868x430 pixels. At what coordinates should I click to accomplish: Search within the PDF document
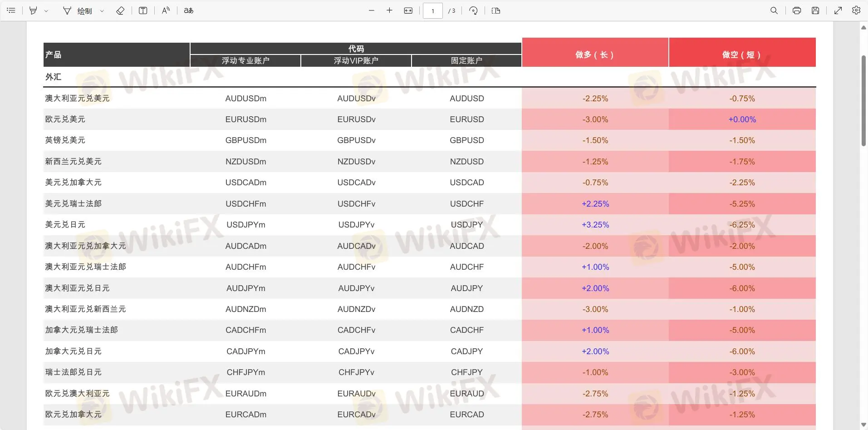point(774,10)
